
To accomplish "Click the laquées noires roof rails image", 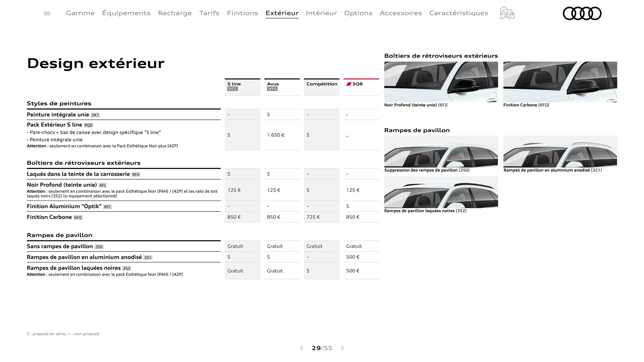I will (441, 192).
